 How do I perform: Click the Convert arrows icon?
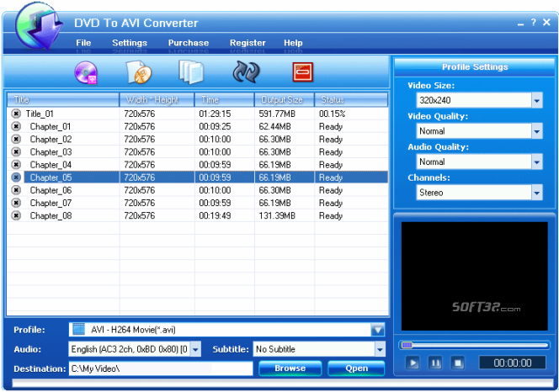coord(247,72)
